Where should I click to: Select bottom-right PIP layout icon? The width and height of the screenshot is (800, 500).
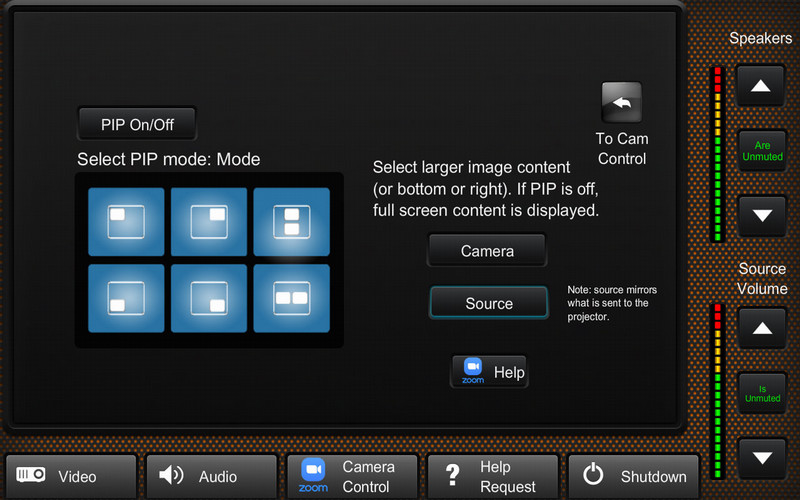209,298
